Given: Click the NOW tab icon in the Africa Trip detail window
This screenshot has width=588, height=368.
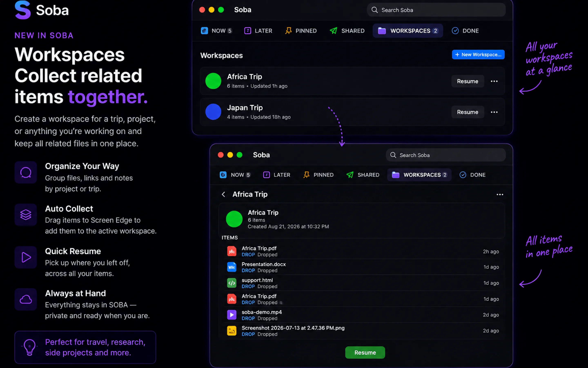Looking at the screenshot, I should [223, 175].
